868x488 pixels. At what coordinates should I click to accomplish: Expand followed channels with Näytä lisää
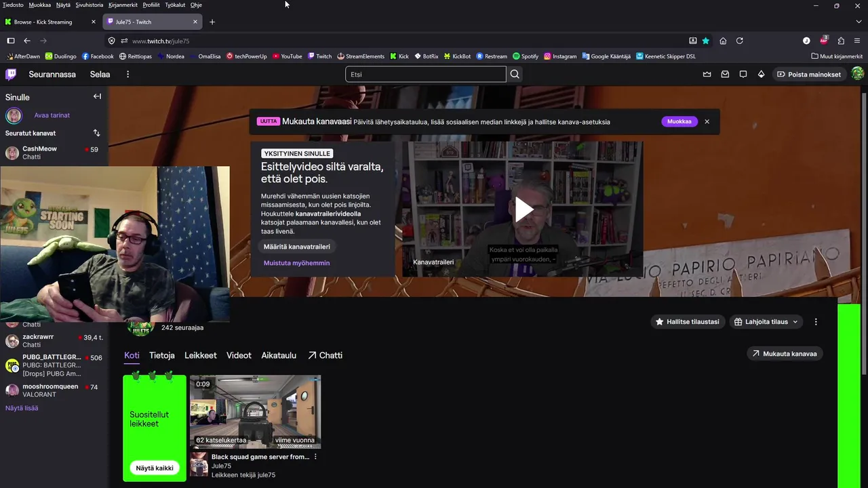(22, 408)
